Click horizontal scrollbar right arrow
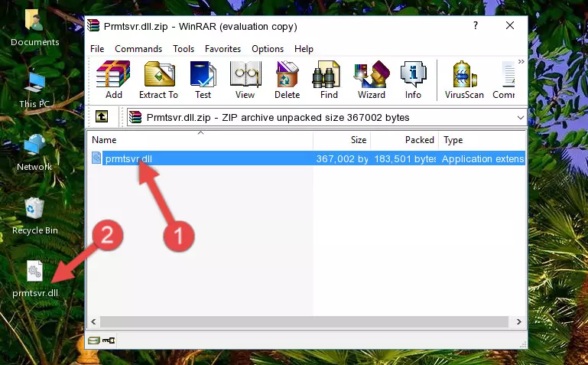The image size is (588, 365). pos(519,321)
